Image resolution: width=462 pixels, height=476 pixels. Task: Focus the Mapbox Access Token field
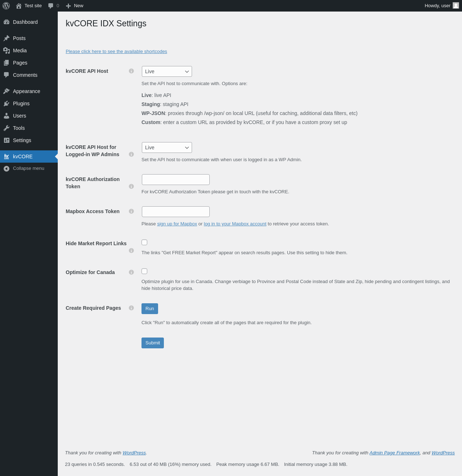176,212
